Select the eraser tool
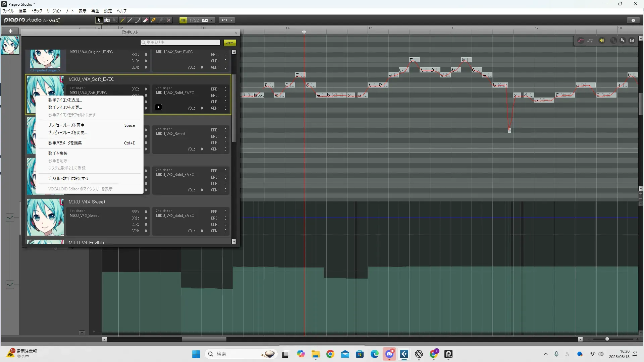This screenshot has height=362, width=644. click(146, 20)
